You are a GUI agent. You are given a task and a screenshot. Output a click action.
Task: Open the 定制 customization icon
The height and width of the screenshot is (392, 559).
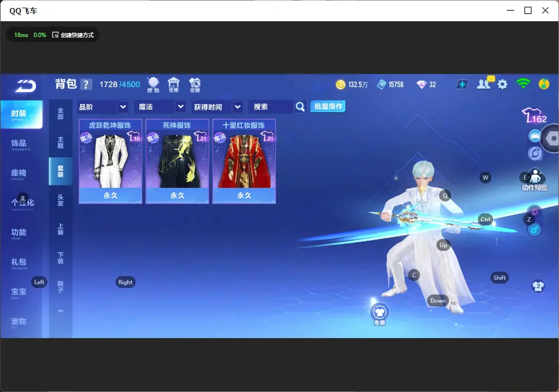[x=195, y=85]
